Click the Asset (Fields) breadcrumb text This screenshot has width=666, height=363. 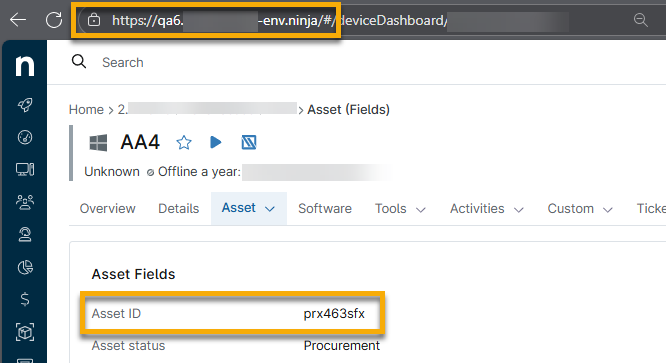(348, 110)
